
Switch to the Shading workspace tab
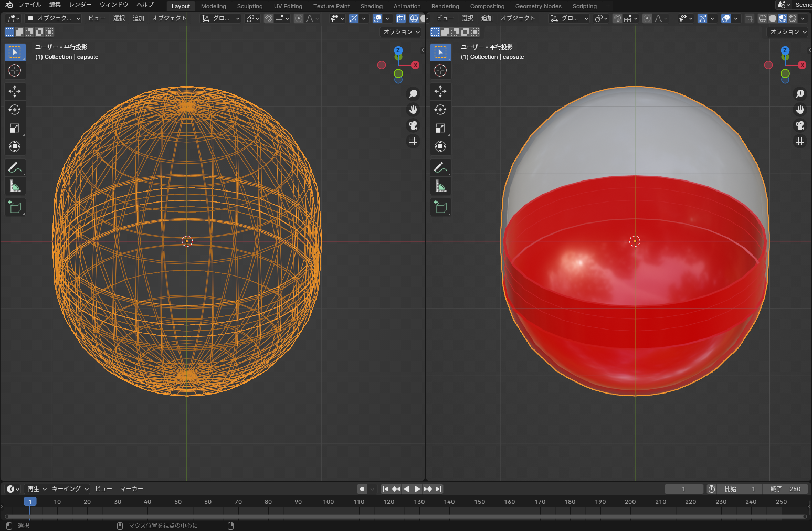pos(371,6)
